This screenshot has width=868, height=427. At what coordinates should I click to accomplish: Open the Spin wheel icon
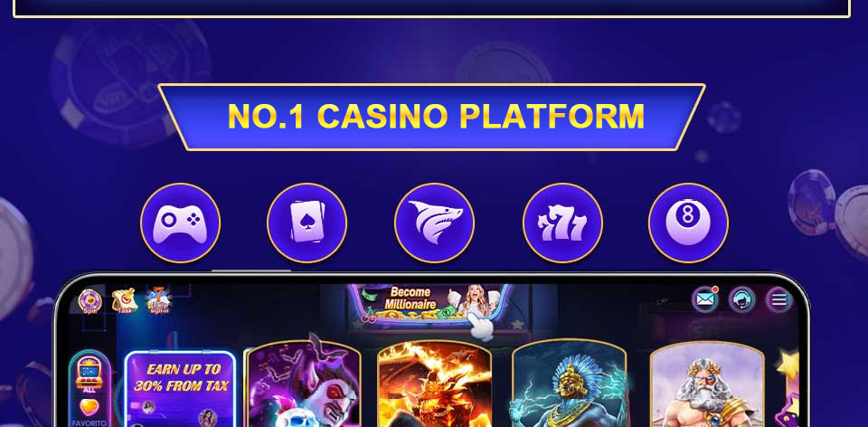[90, 301]
